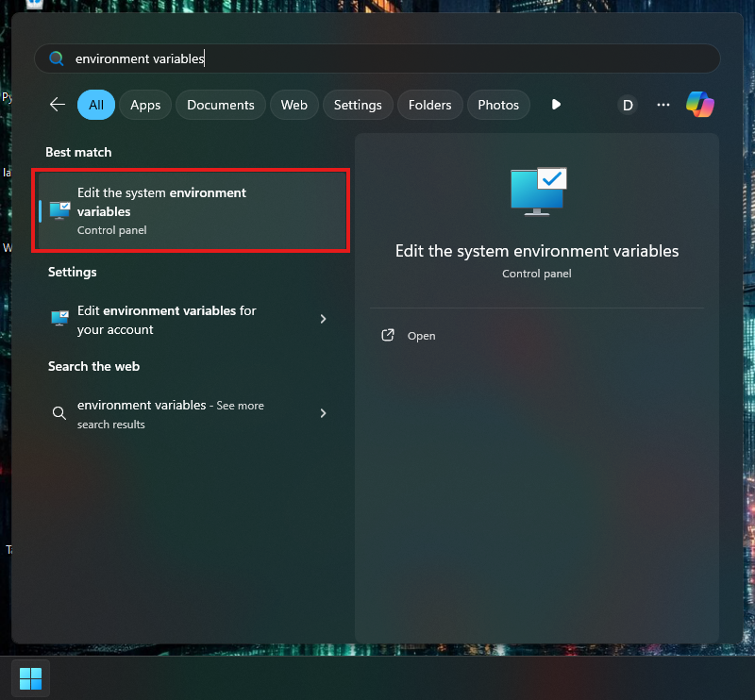The image size is (755, 700).
Task: Expand the web search result chevron
Action: point(323,413)
